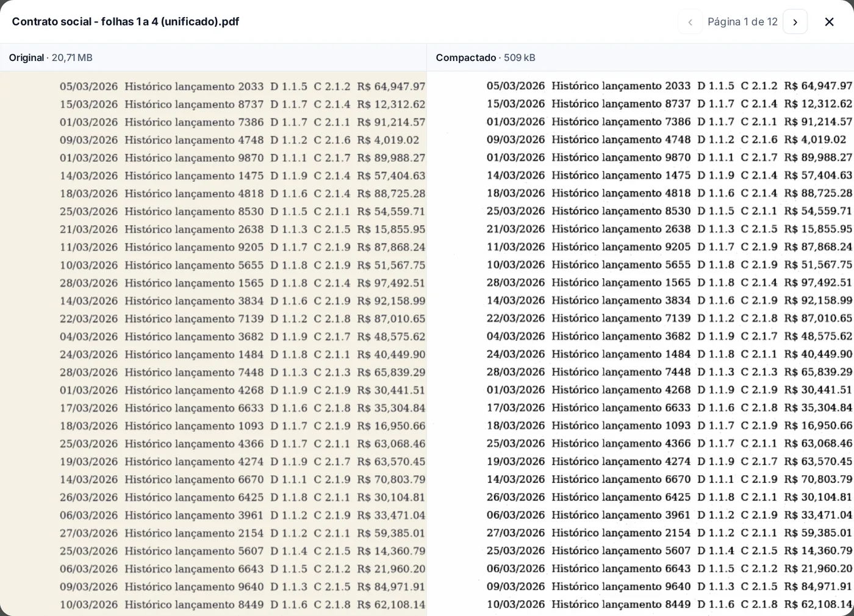Click value 'R$ 88,725.28' in Original pane
The image size is (854, 616).
[391, 193]
